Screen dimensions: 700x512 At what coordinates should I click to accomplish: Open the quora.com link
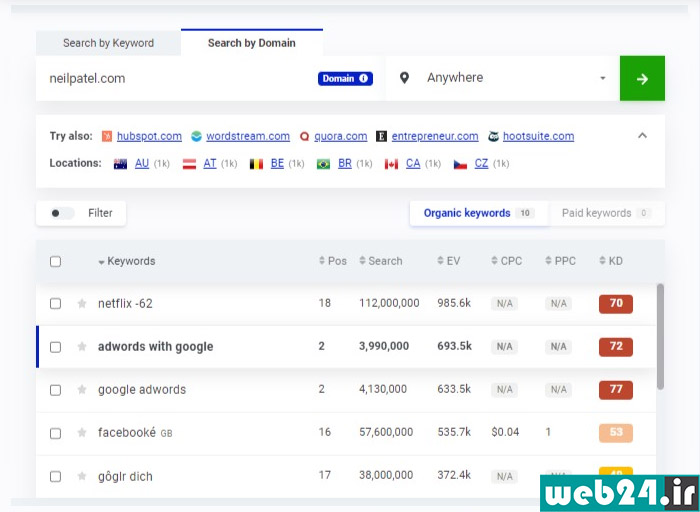click(341, 136)
